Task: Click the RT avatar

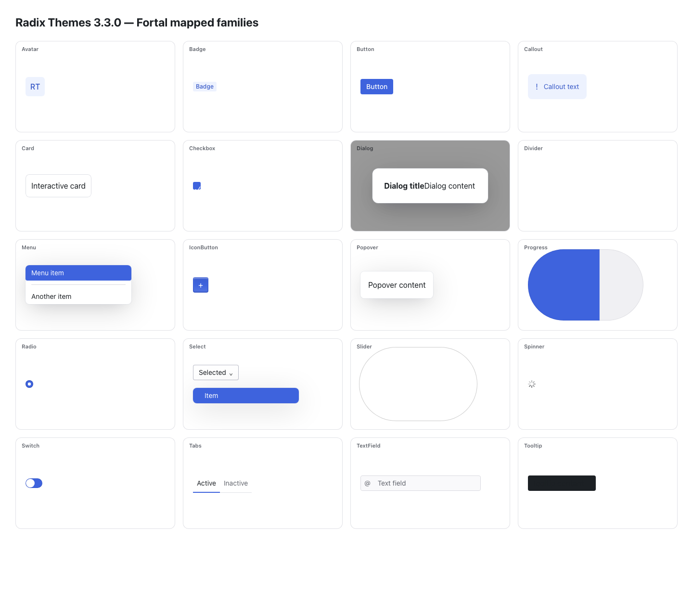Action: pyautogui.click(x=35, y=87)
